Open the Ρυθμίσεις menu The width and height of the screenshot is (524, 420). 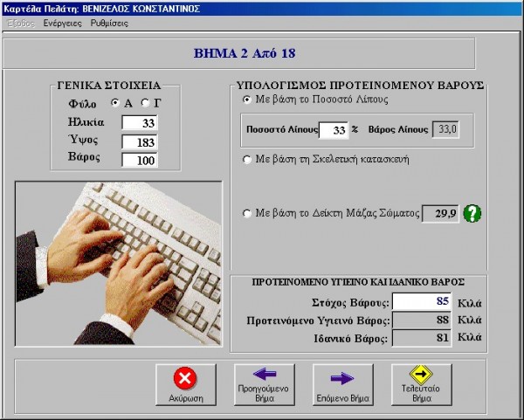(x=109, y=24)
